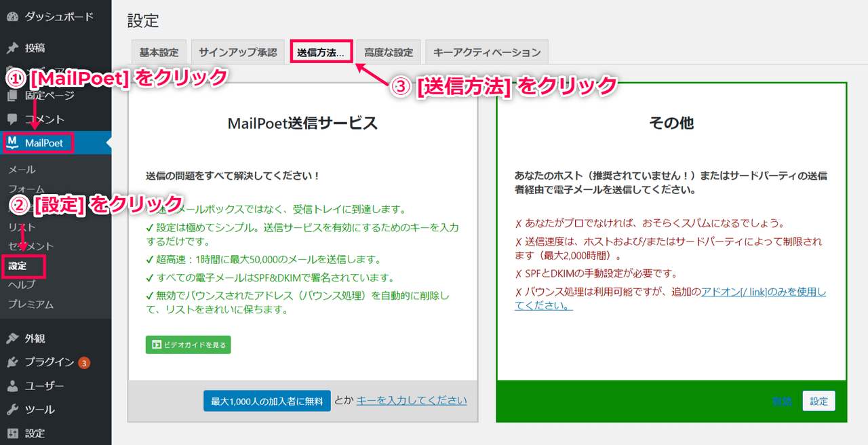This screenshot has width=868, height=445.
Task: Click the ツール wrench icon
Action: (12, 410)
